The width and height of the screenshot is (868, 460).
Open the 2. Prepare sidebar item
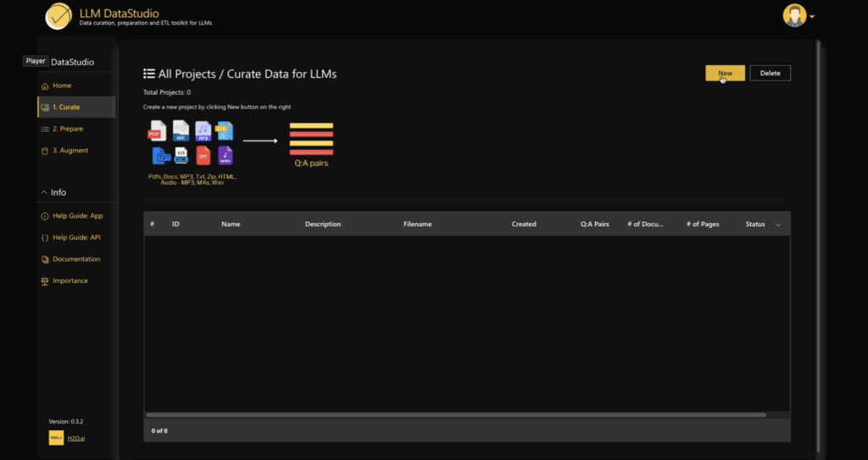(x=67, y=129)
